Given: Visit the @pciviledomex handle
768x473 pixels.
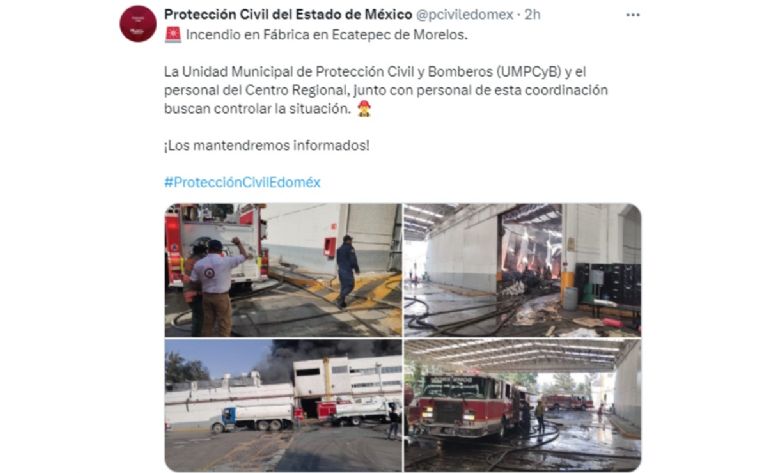Looking at the screenshot, I should click(464, 15).
